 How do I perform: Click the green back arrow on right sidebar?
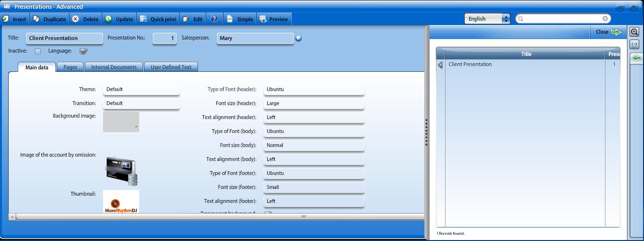pos(636,58)
